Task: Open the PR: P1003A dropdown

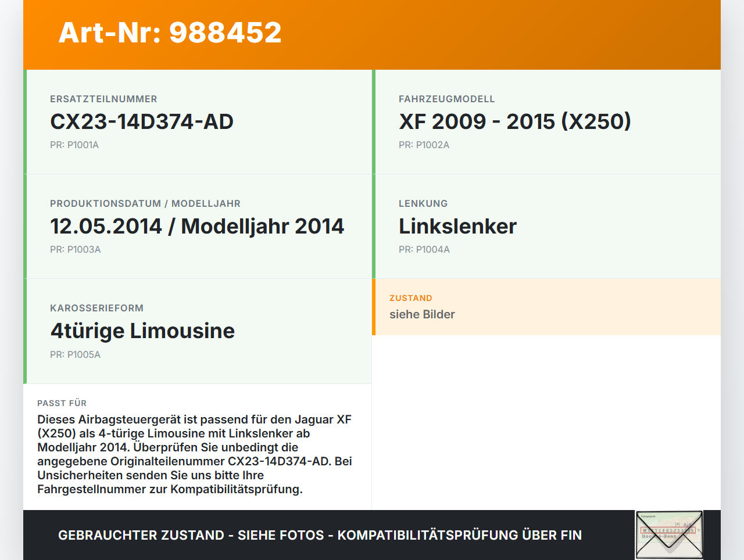Action: 76,249
